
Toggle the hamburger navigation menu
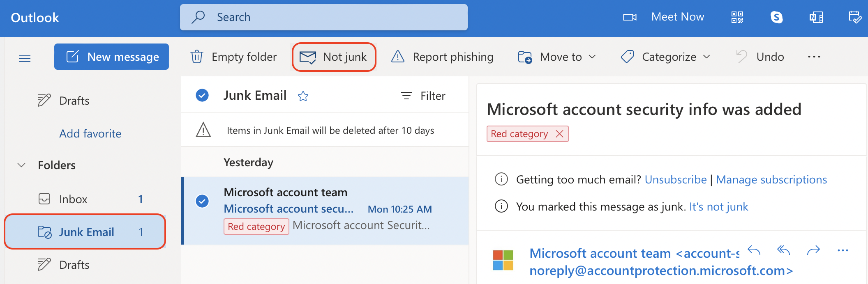tap(25, 58)
